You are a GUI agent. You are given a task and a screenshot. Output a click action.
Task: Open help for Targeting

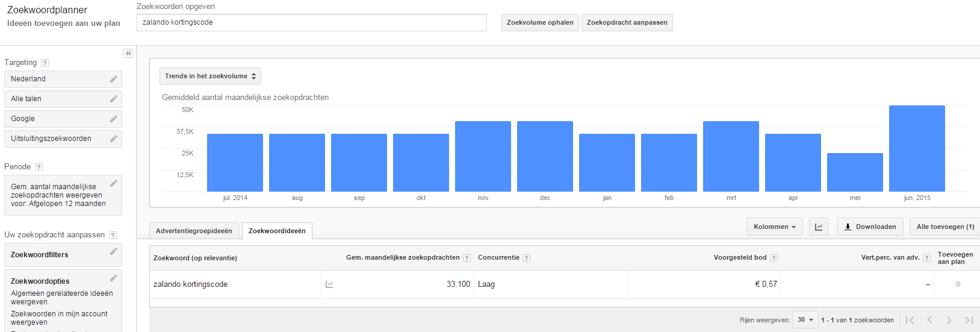[x=45, y=63]
